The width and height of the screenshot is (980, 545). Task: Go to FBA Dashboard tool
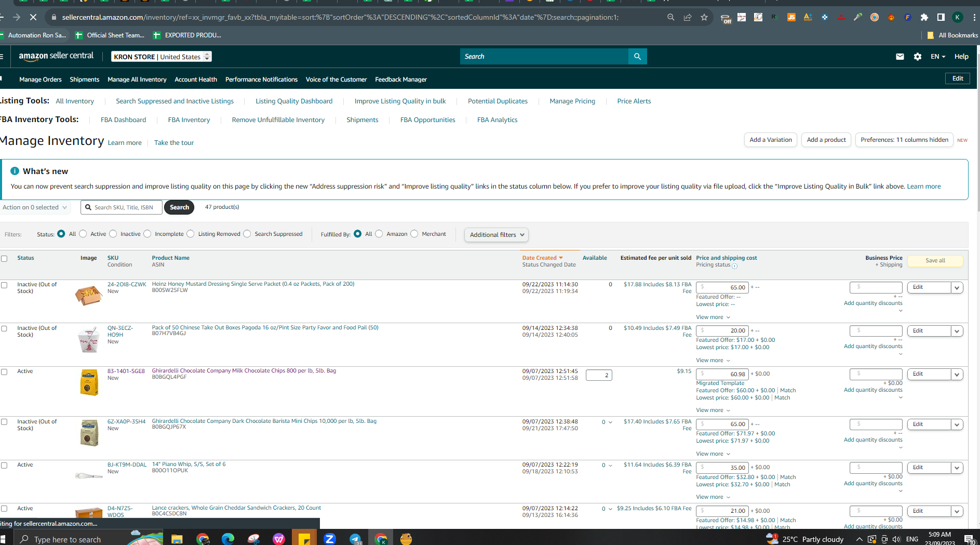(123, 120)
